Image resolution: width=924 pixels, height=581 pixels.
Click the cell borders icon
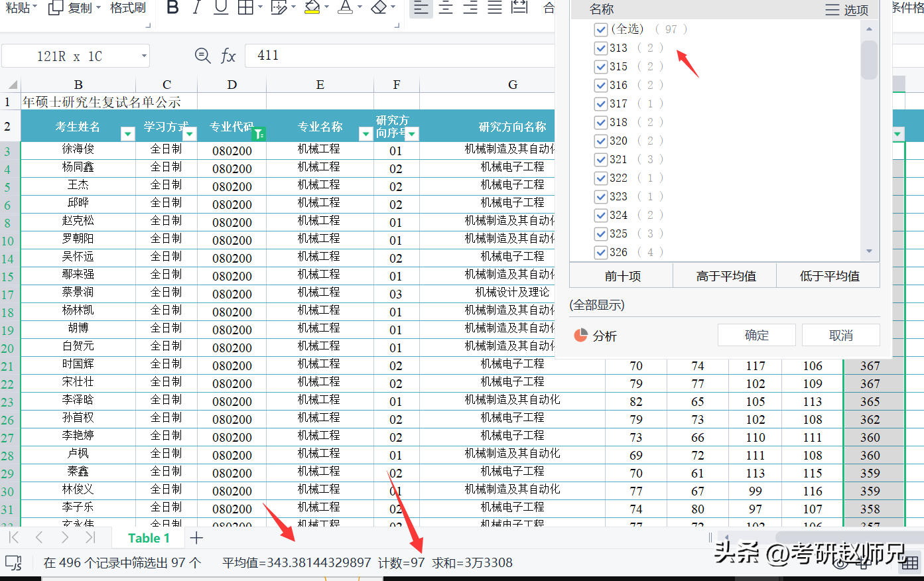coord(245,7)
